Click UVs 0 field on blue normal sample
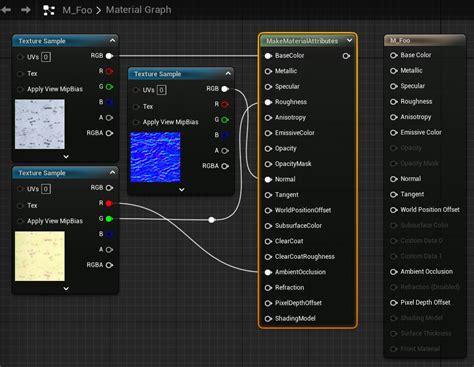This screenshot has width=474, height=367. (x=162, y=90)
